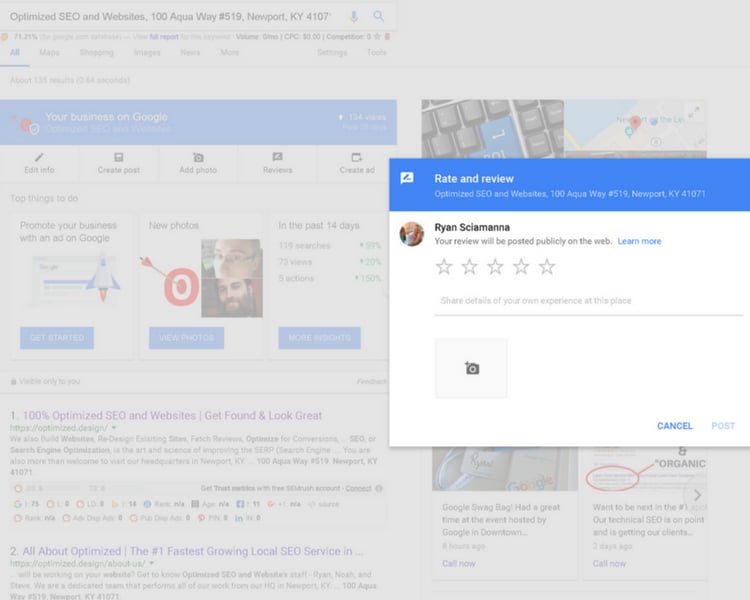Click the MORE INSIGHTS button
The image size is (750, 600).
click(320, 338)
